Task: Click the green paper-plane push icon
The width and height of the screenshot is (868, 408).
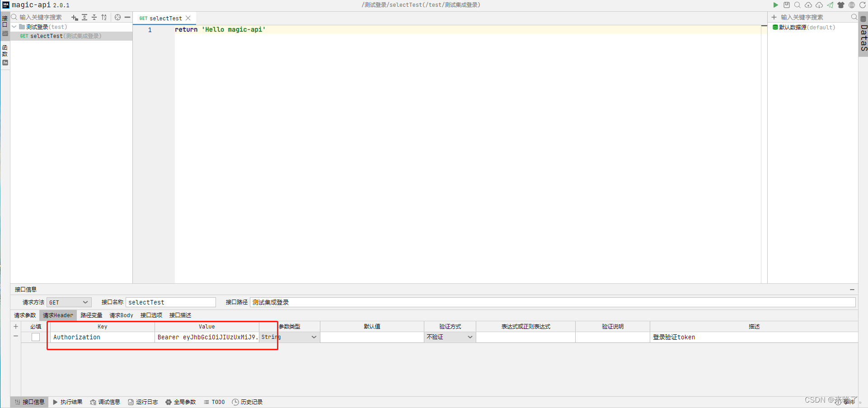Action: point(830,5)
